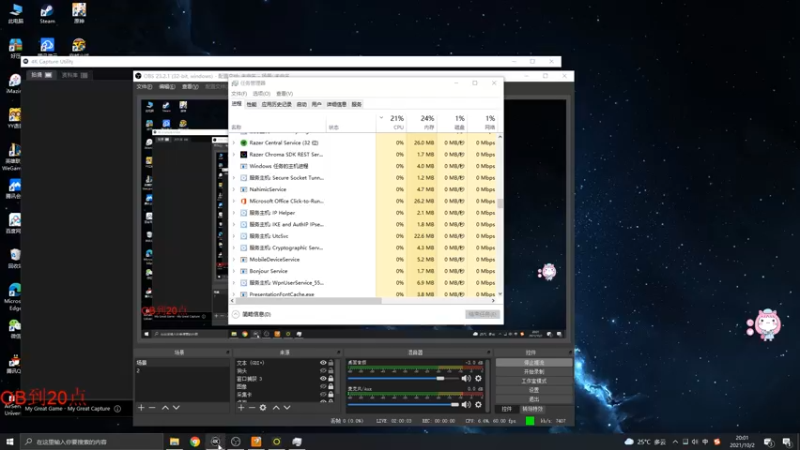
Task: Expand the NahimicService process
Action: pos(234,189)
